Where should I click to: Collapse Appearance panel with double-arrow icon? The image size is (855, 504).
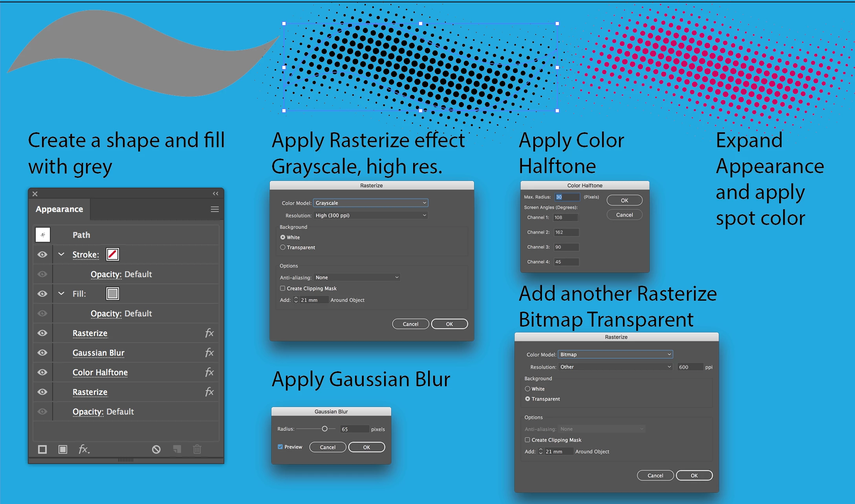pos(216,194)
